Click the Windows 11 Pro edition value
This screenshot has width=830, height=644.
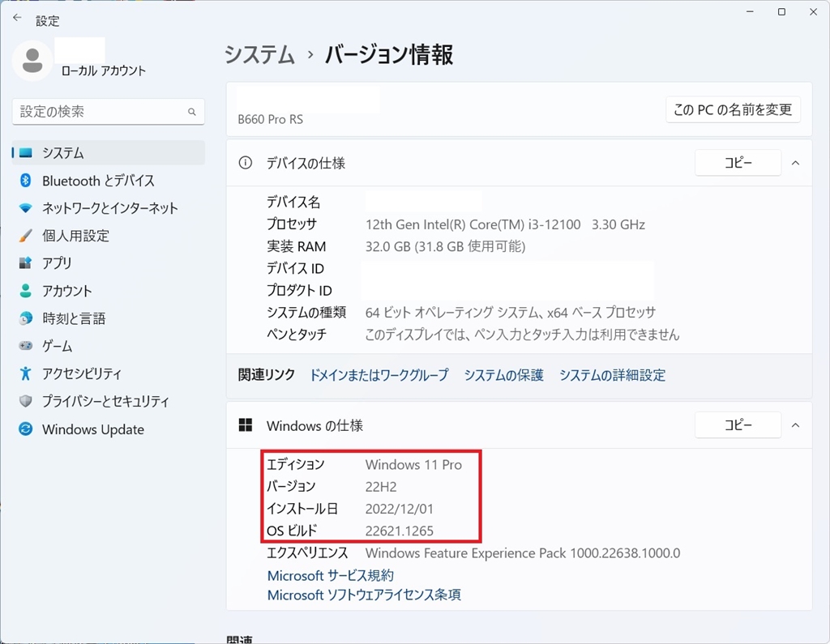[x=413, y=465]
